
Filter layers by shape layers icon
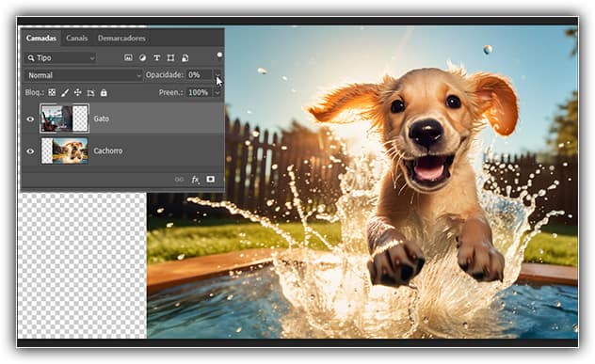coord(170,57)
